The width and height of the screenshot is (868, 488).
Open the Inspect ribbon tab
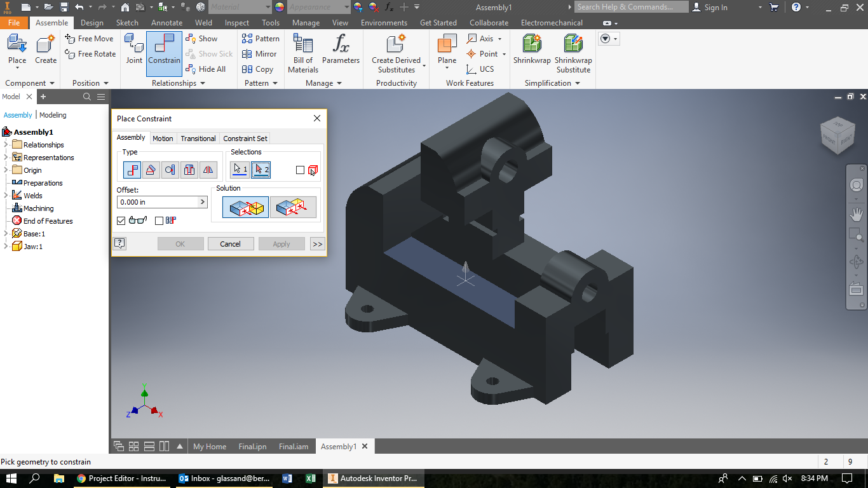pos(237,23)
